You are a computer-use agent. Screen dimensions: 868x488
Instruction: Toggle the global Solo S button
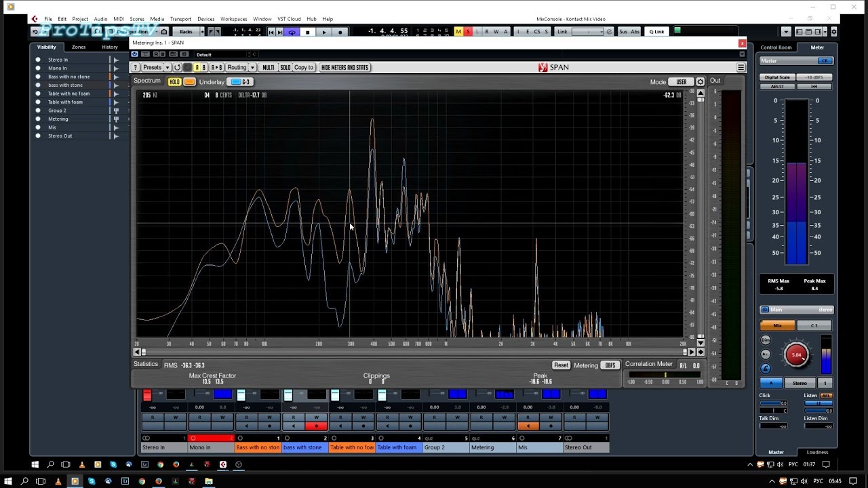pos(467,32)
